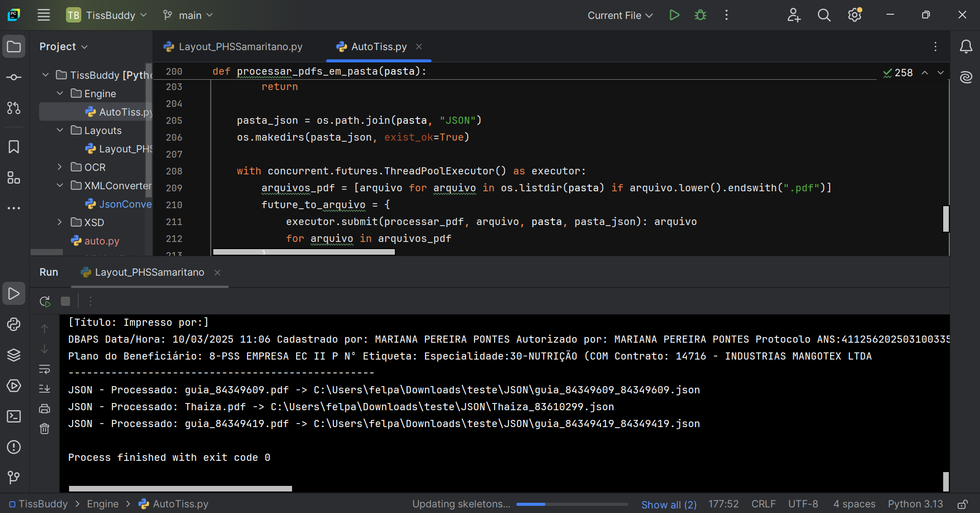Open more run actions menu
The height and width of the screenshot is (513, 980).
pos(726,15)
